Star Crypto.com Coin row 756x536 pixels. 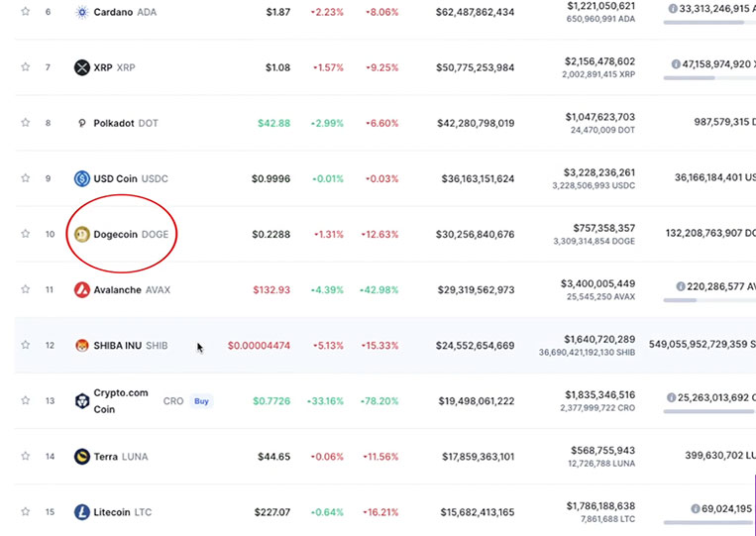(x=26, y=400)
